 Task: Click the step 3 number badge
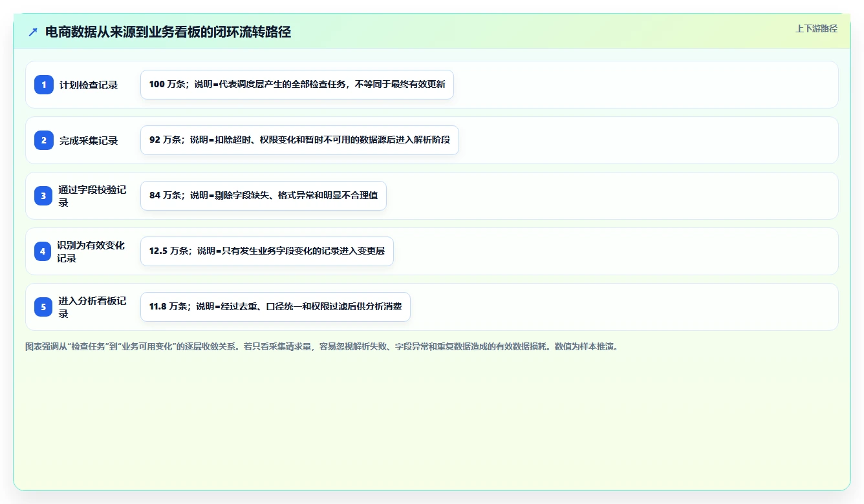pyautogui.click(x=44, y=196)
